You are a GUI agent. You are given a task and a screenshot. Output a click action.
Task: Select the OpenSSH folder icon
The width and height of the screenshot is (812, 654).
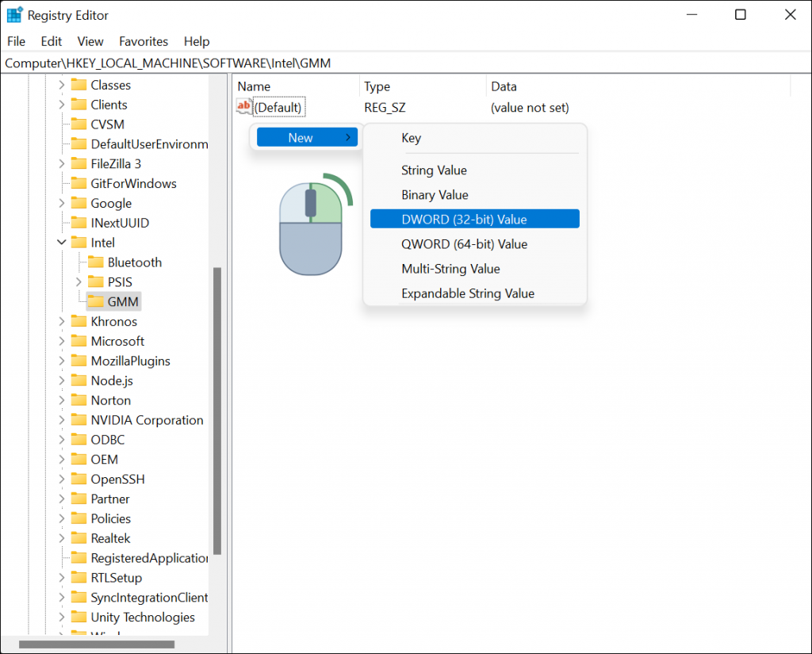pos(81,479)
